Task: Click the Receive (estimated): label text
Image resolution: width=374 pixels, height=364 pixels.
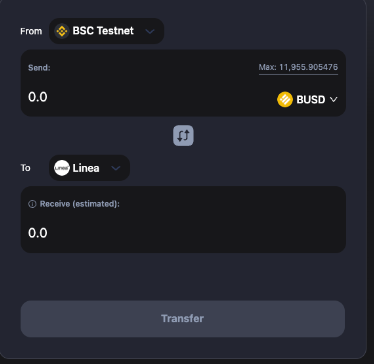Action: point(80,204)
